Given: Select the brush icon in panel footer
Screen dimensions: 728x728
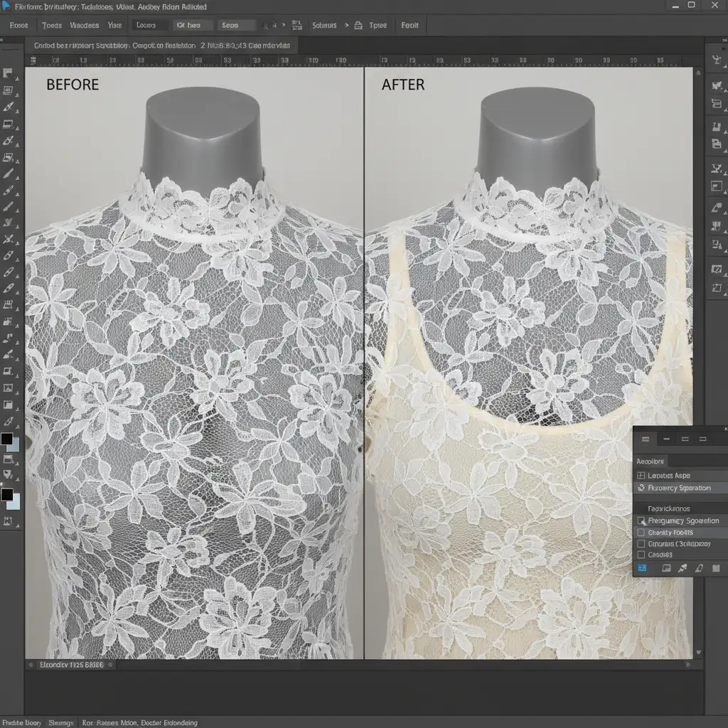Looking at the screenshot, I should 682,568.
